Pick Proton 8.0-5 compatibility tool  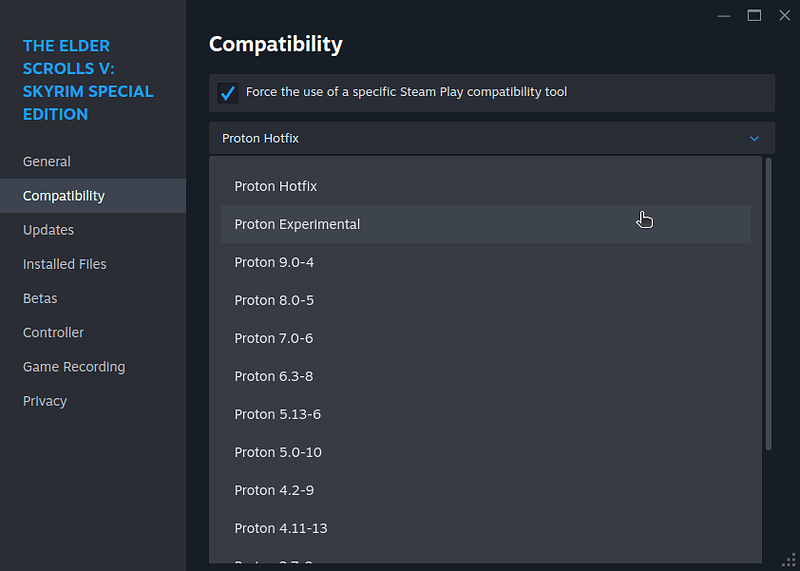[x=485, y=300]
